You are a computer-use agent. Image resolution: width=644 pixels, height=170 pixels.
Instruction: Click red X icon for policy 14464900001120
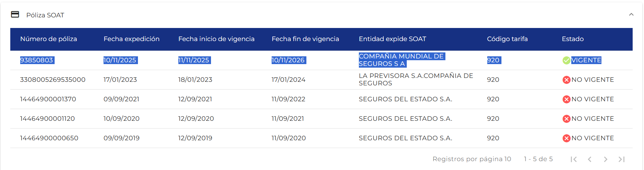click(x=566, y=119)
